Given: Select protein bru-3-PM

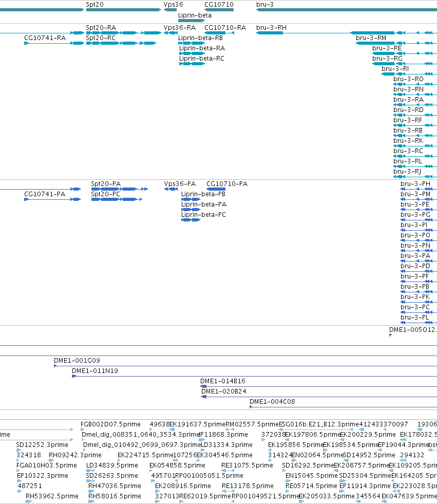Looking at the screenshot, I should click(x=419, y=199).
